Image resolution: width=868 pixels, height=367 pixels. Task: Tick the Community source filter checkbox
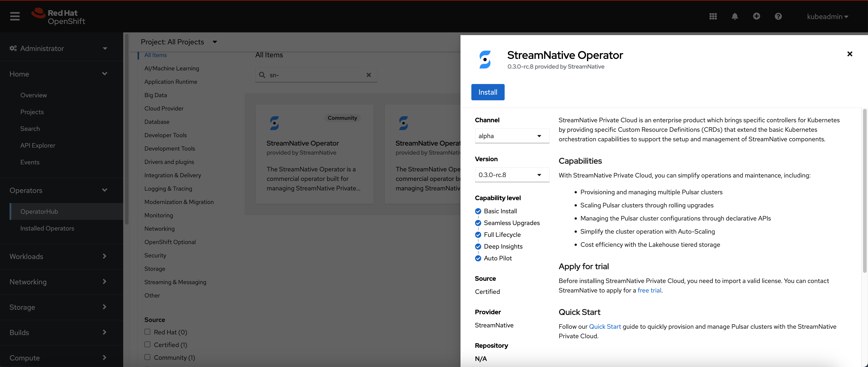[x=147, y=357]
